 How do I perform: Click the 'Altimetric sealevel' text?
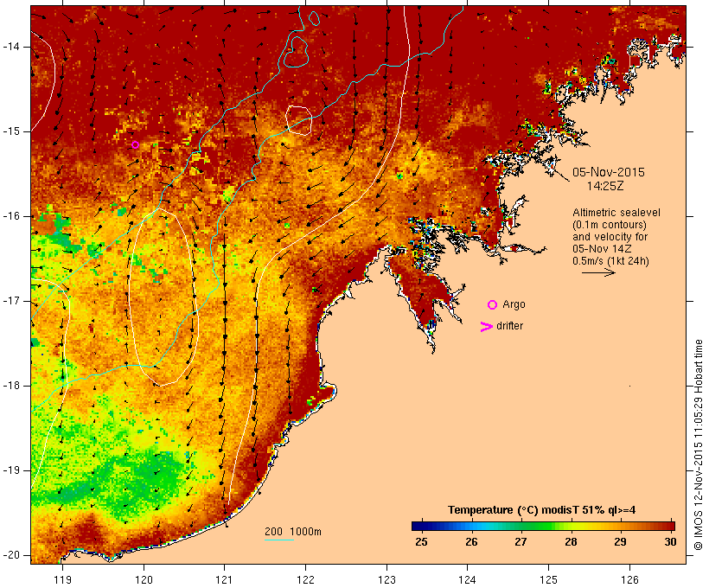pyautogui.click(x=616, y=213)
